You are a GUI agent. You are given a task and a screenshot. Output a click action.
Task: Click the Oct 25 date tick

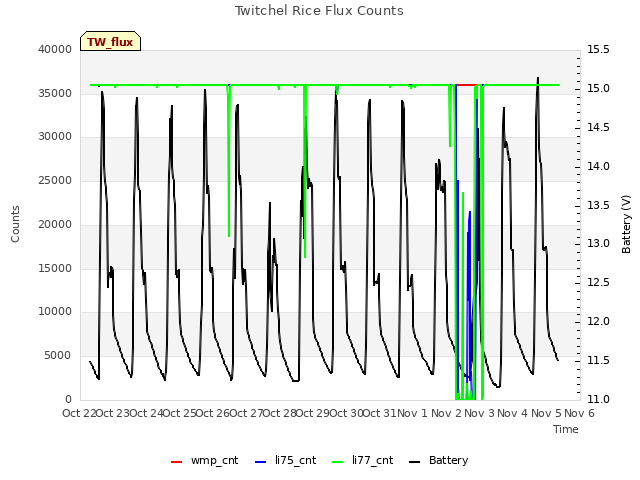pyautogui.click(x=180, y=413)
